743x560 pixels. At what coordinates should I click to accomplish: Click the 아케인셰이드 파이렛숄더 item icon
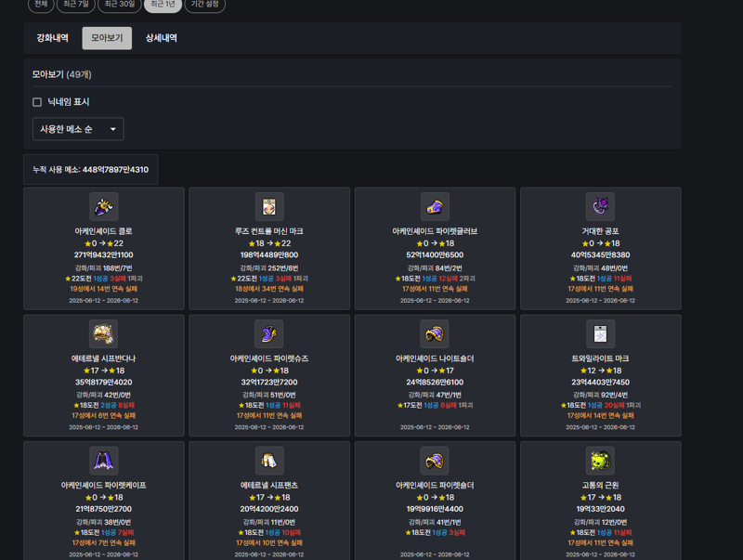coord(435,461)
